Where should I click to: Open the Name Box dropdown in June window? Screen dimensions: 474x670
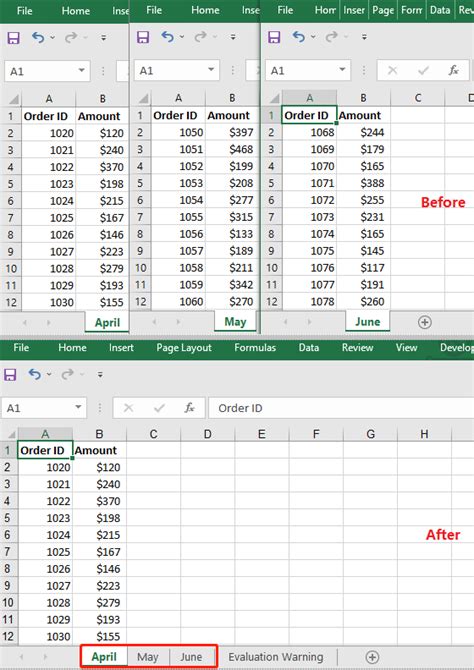(x=342, y=70)
